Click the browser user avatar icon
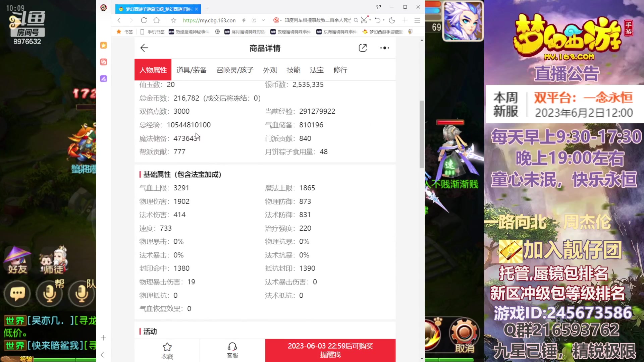This screenshot has width=644, height=362. 103,7
